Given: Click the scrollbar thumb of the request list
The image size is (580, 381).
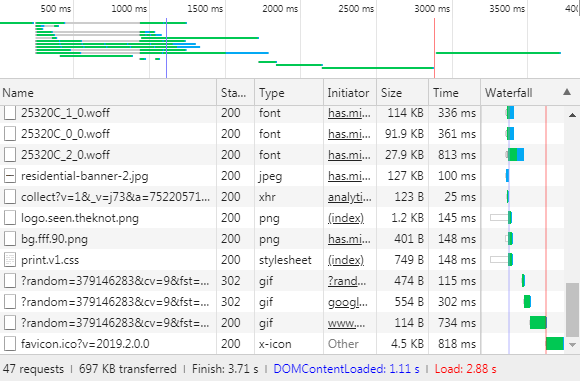Looking at the screenshot, I should 572,310.
